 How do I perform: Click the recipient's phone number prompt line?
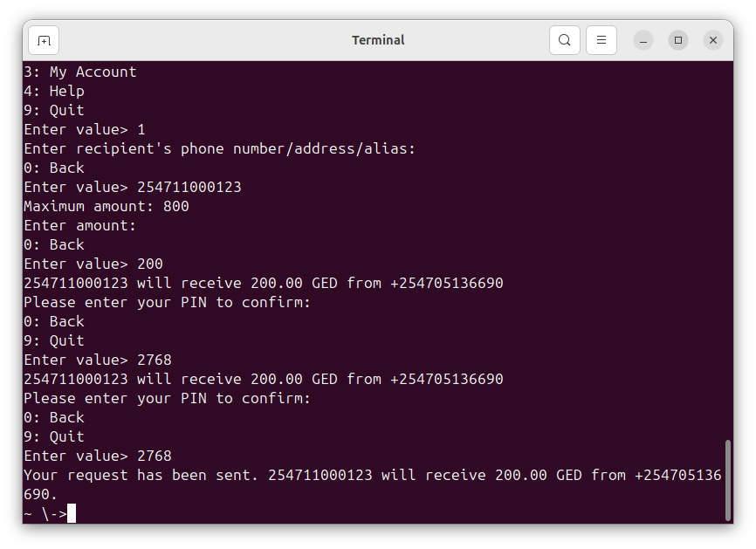(220, 148)
